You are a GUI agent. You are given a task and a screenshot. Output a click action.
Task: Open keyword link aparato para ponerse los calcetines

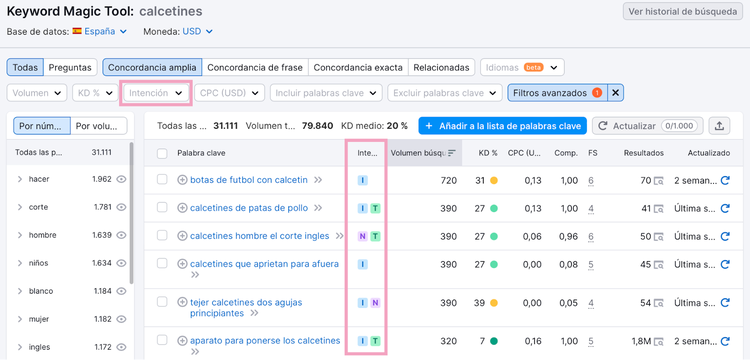[x=265, y=341]
